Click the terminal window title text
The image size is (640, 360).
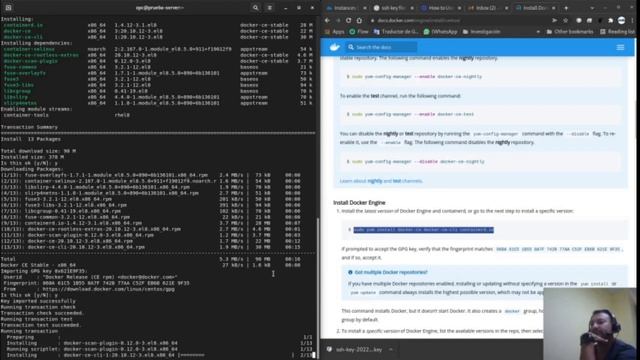pyautogui.click(x=160, y=7)
